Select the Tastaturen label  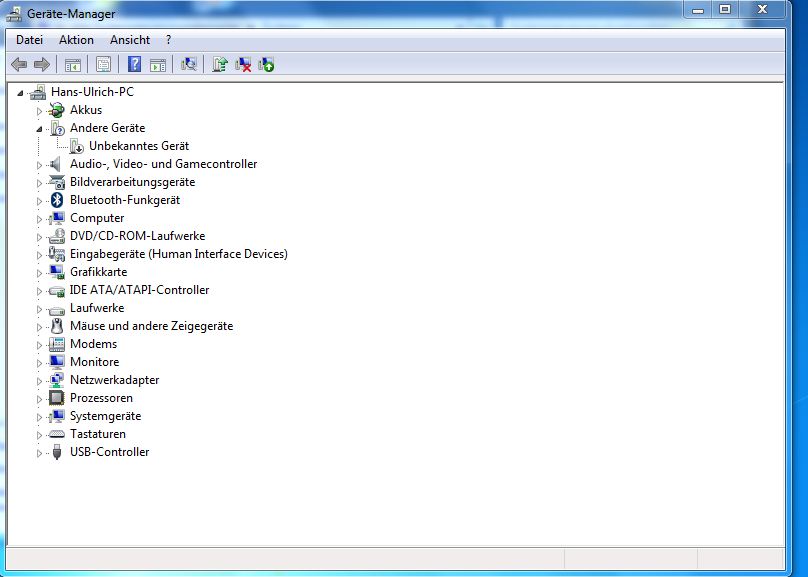(98, 434)
